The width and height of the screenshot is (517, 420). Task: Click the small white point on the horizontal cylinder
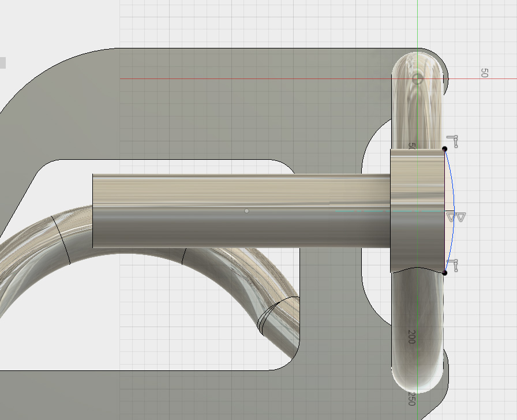tap(247, 211)
